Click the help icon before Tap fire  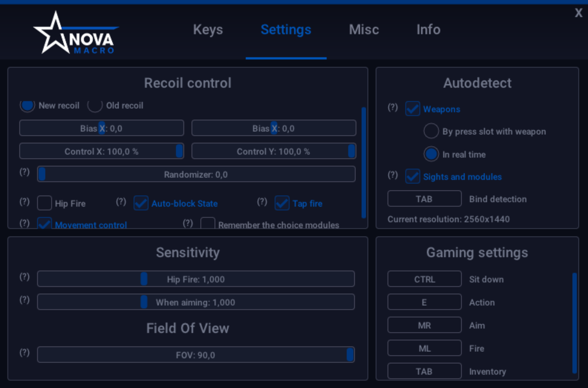point(262,202)
